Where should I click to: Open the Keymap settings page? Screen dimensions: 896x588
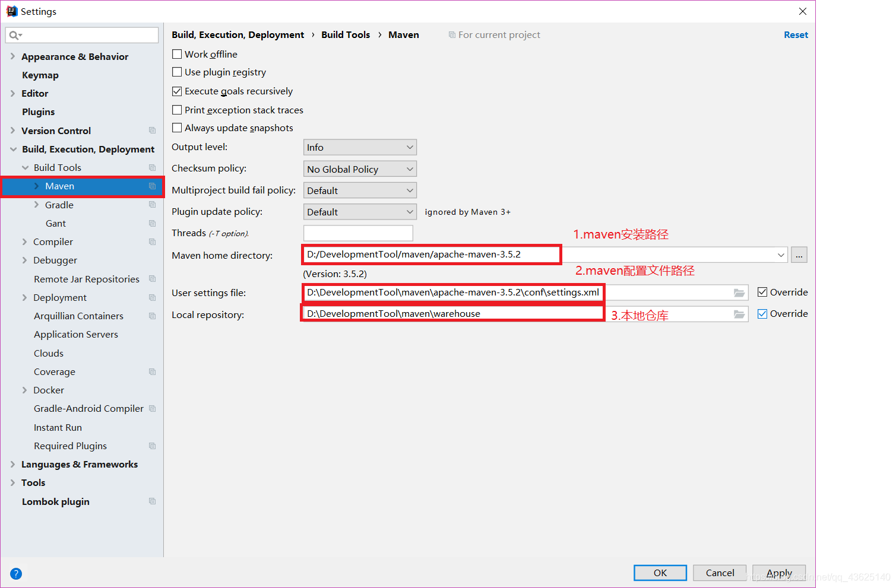[x=40, y=75]
